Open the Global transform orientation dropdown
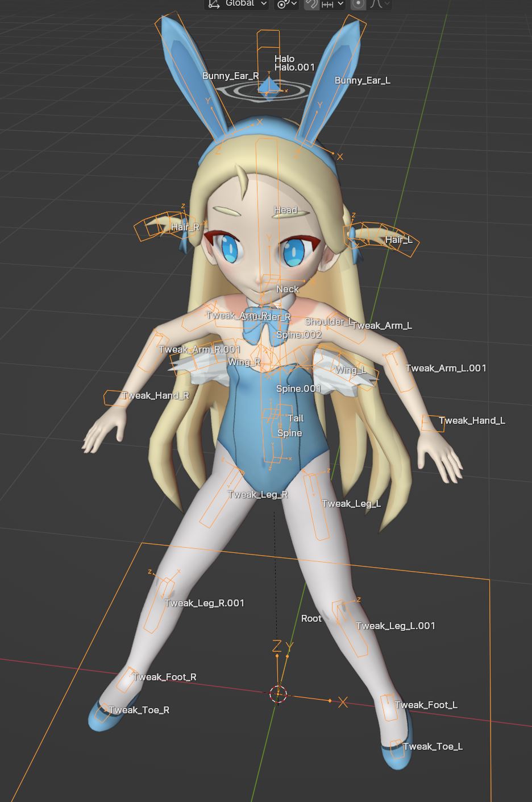The height and width of the screenshot is (802, 532). (x=236, y=4)
